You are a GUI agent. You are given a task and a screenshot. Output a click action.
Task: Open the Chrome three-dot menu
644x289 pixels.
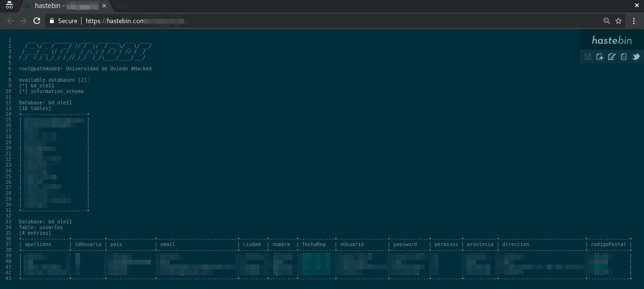pos(634,21)
